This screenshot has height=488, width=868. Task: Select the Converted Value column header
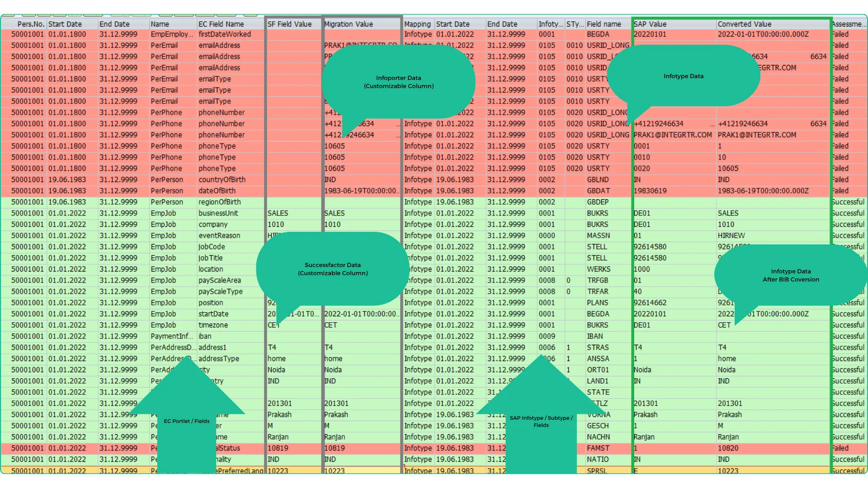pos(773,24)
